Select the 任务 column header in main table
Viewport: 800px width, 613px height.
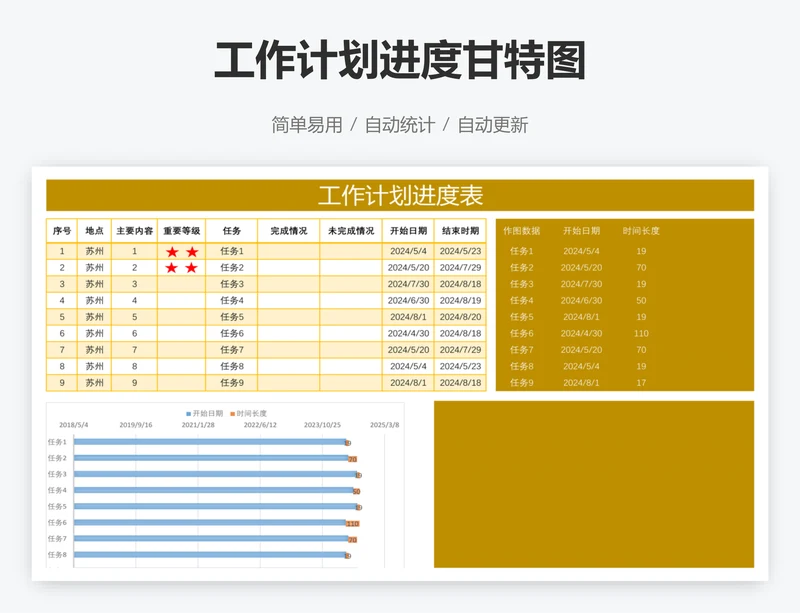coord(232,231)
